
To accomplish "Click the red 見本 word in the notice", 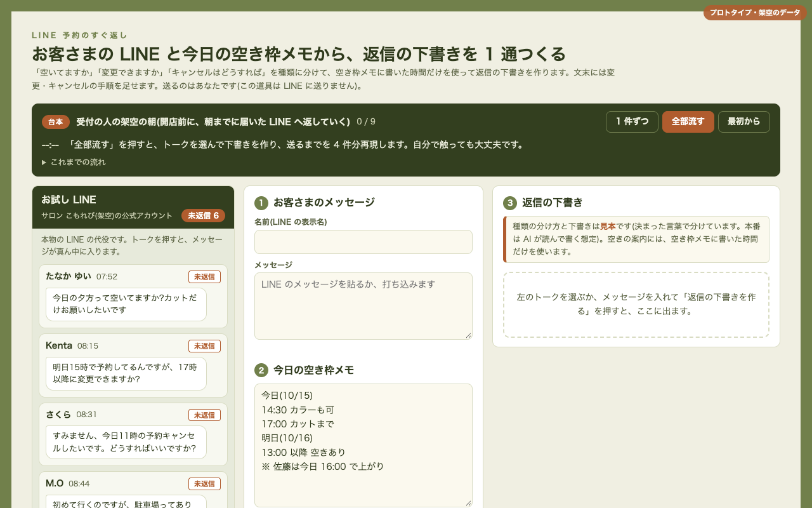I will point(608,226).
